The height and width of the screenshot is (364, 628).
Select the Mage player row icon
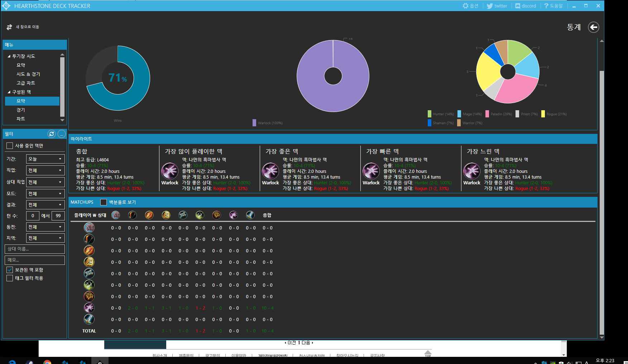click(89, 251)
